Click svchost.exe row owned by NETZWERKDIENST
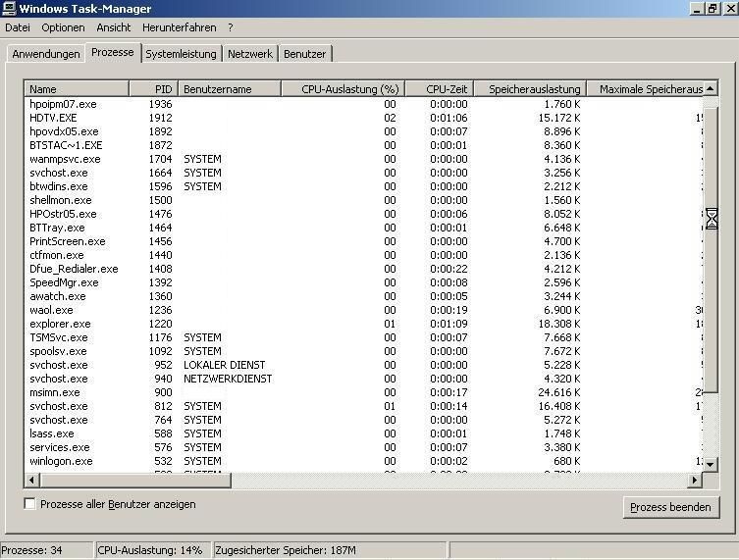This screenshot has width=739, height=560. click(x=364, y=379)
